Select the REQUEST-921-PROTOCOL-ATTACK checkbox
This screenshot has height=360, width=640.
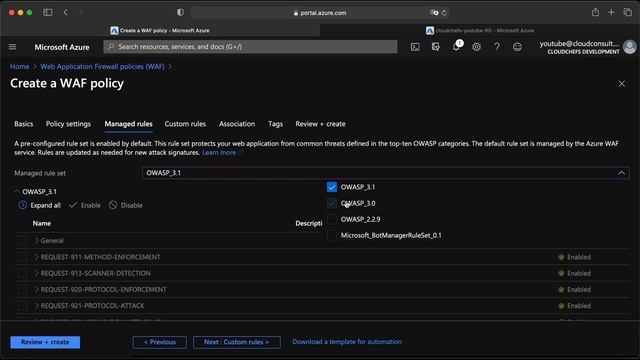pyautogui.click(x=22, y=305)
